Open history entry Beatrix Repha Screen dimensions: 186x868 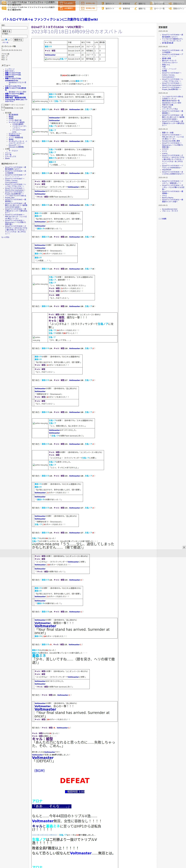pyautogui.click(x=168, y=198)
